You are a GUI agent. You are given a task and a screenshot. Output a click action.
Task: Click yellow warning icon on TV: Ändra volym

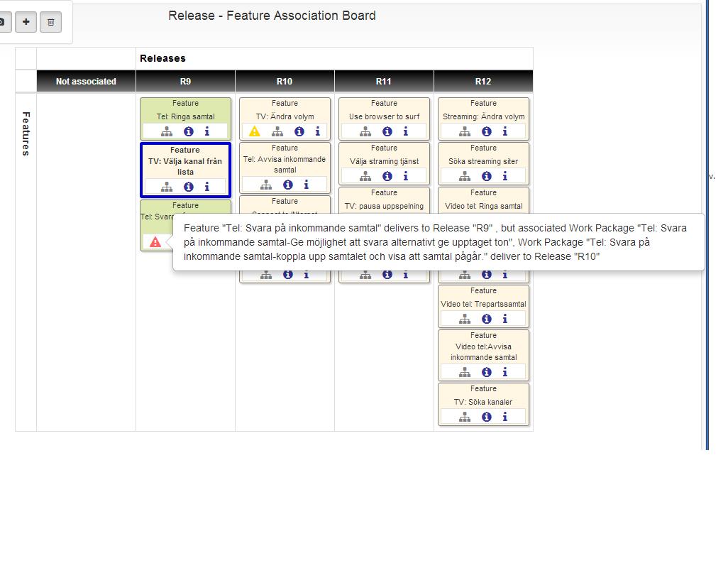point(255,131)
